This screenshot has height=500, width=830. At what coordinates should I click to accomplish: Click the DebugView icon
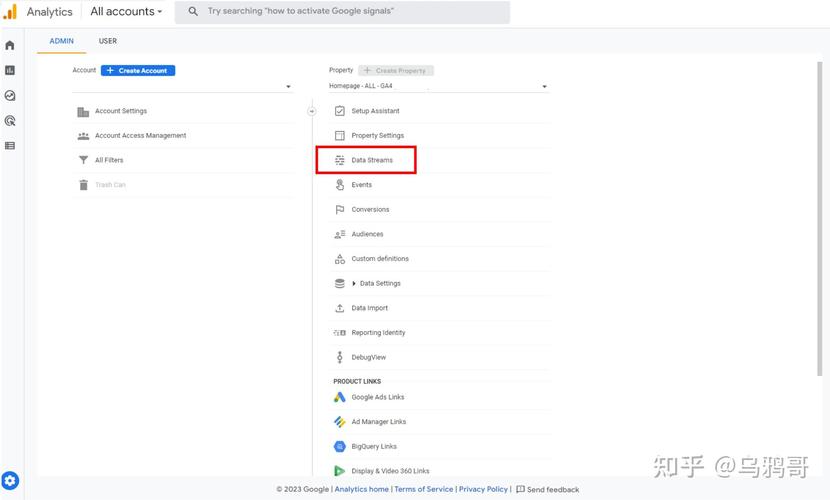(x=340, y=357)
